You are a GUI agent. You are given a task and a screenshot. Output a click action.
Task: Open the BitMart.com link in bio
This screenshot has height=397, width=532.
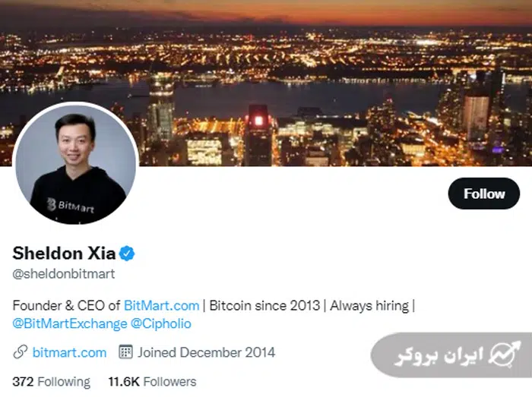tap(161, 305)
